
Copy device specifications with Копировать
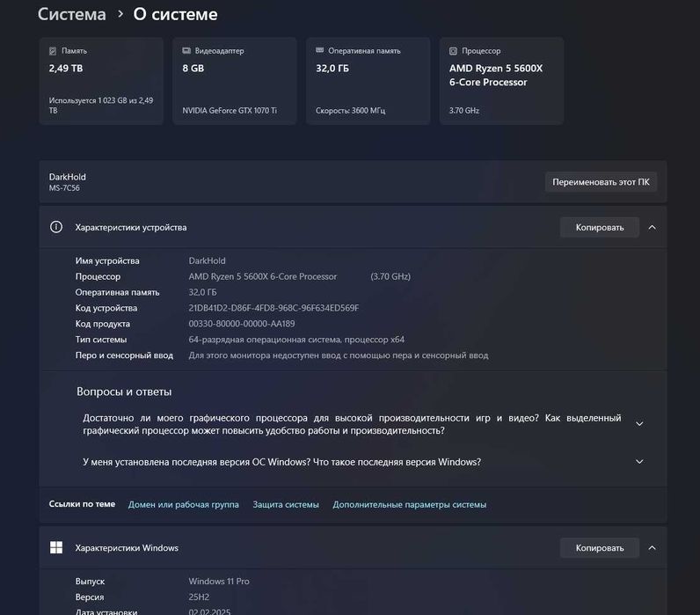(x=600, y=227)
